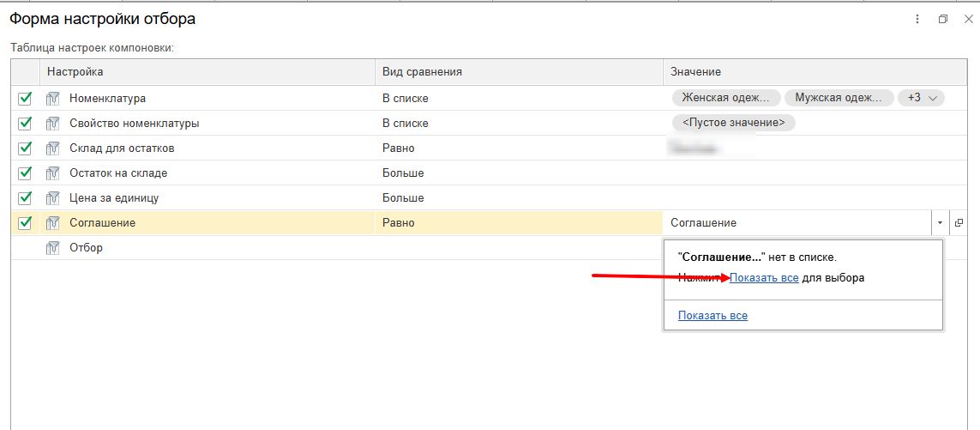
Task: Toggle the Соглашение row checkbox
Action: click(x=25, y=222)
